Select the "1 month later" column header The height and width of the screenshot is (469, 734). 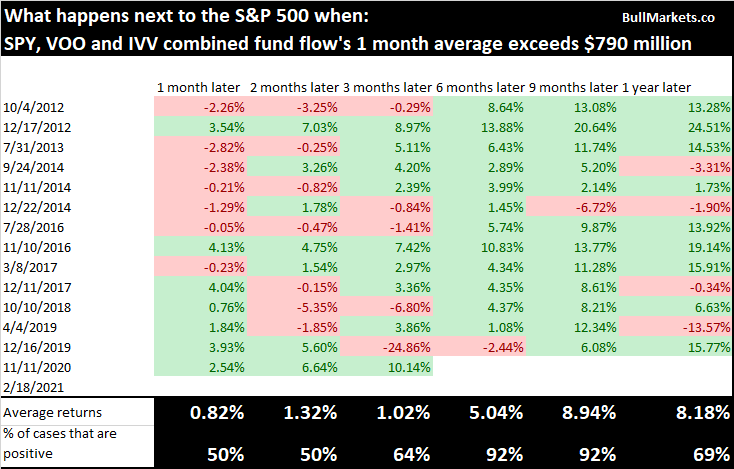pos(197,87)
